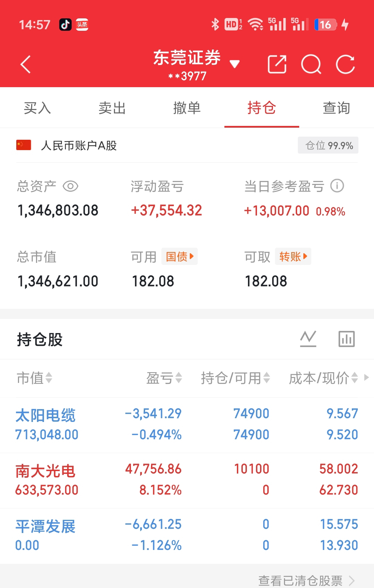Screen dimensions: 374x588
Task: Tap the floating profit +37,554.32
Action: coord(166,211)
